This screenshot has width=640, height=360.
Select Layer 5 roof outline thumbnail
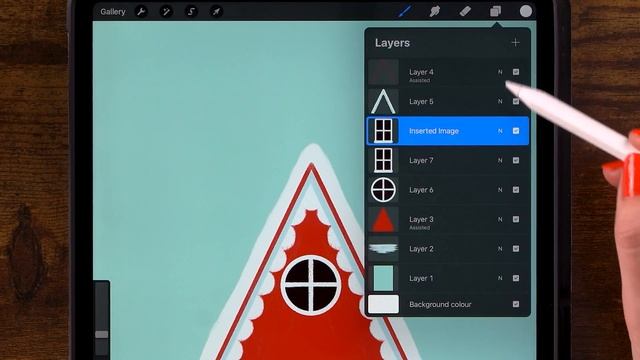[x=383, y=101]
